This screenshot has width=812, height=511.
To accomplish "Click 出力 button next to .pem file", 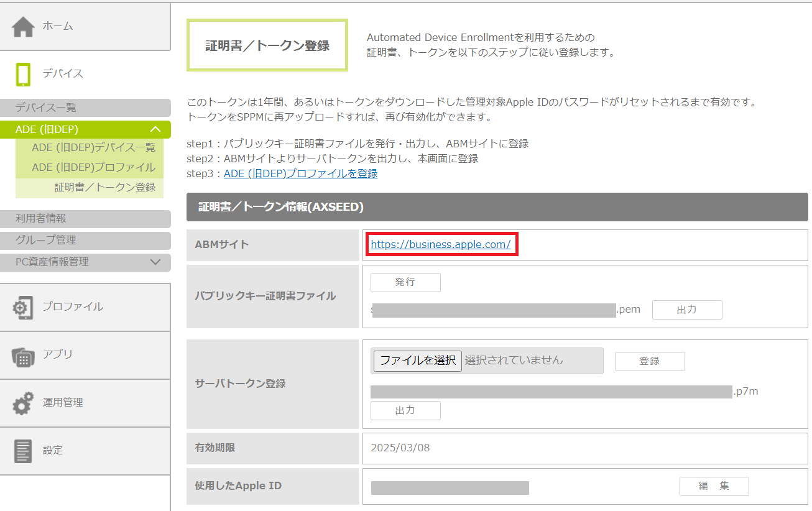I will point(686,310).
